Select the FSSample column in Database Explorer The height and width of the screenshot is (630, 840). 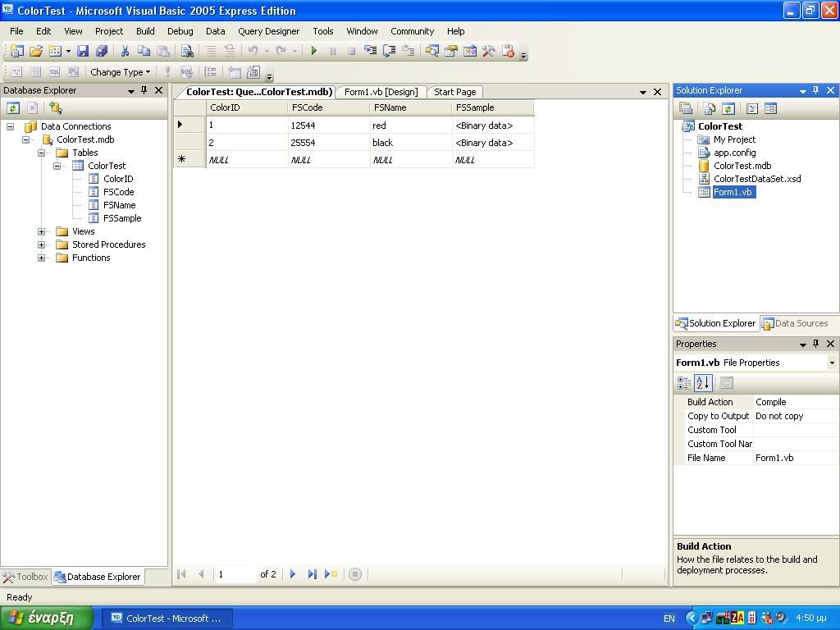pos(122,218)
